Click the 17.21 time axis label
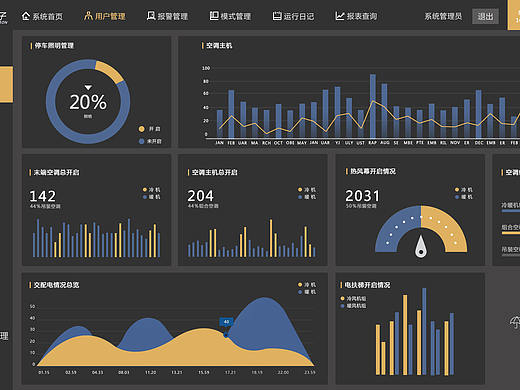The height and width of the screenshot is (390, 520). (x=230, y=372)
